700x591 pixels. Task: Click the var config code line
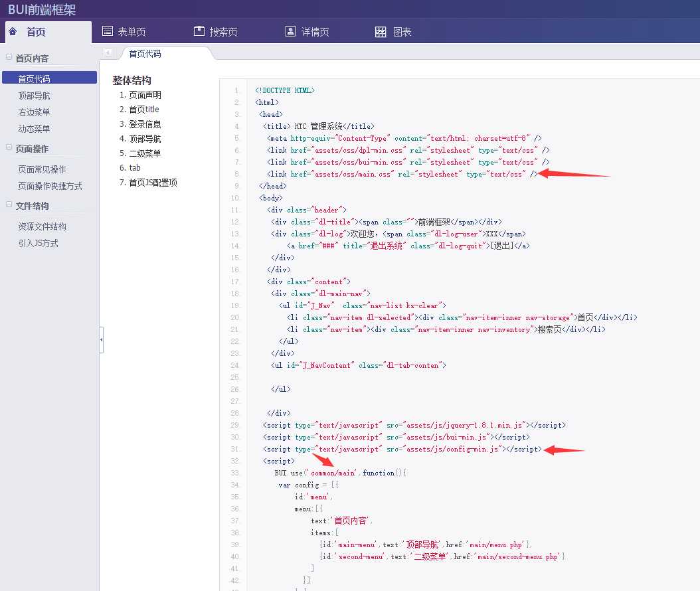click(308, 485)
